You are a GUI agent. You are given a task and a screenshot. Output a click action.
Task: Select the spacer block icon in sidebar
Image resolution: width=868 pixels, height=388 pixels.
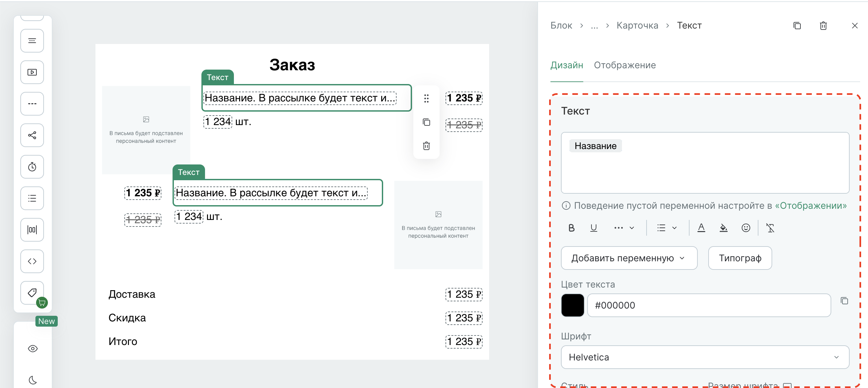click(32, 41)
